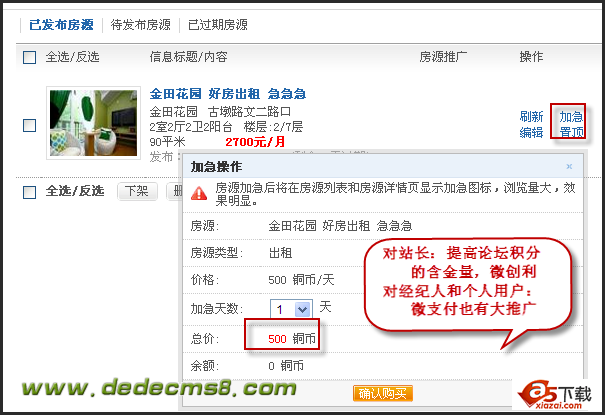Tick the header 全选/反选 checkbox

click(x=30, y=57)
